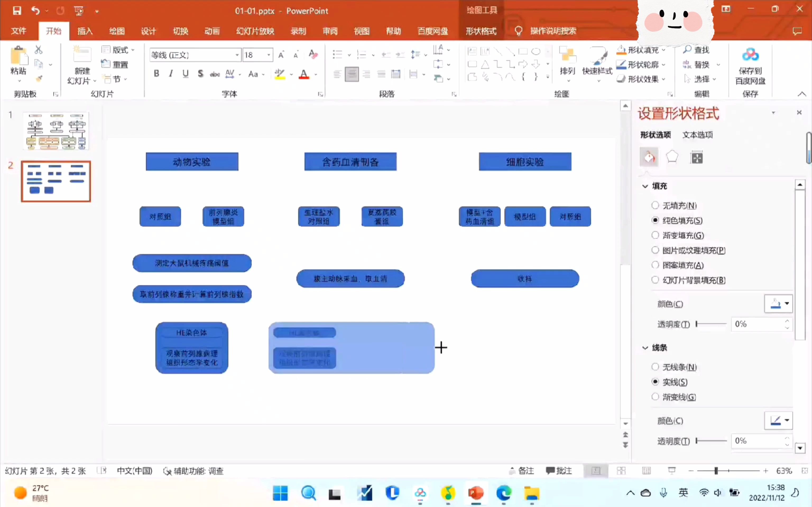Click 形状格式 ribbon menu tab

coord(480,31)
